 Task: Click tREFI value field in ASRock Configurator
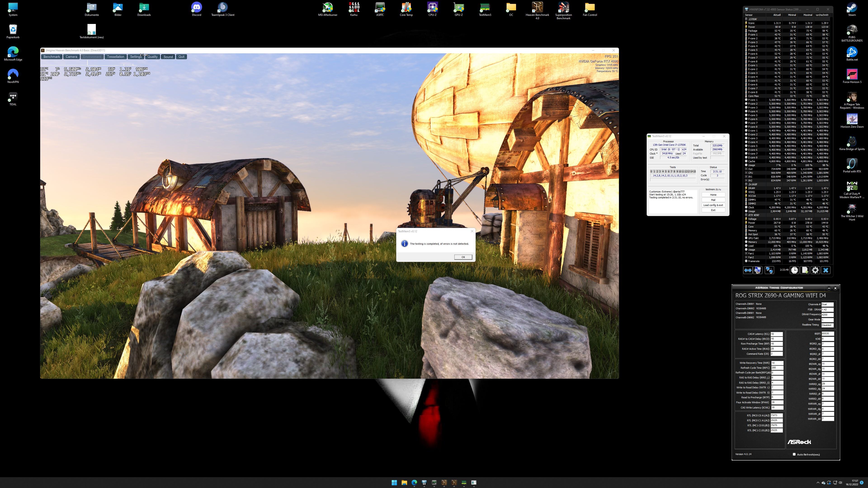(x=828, y=334)
